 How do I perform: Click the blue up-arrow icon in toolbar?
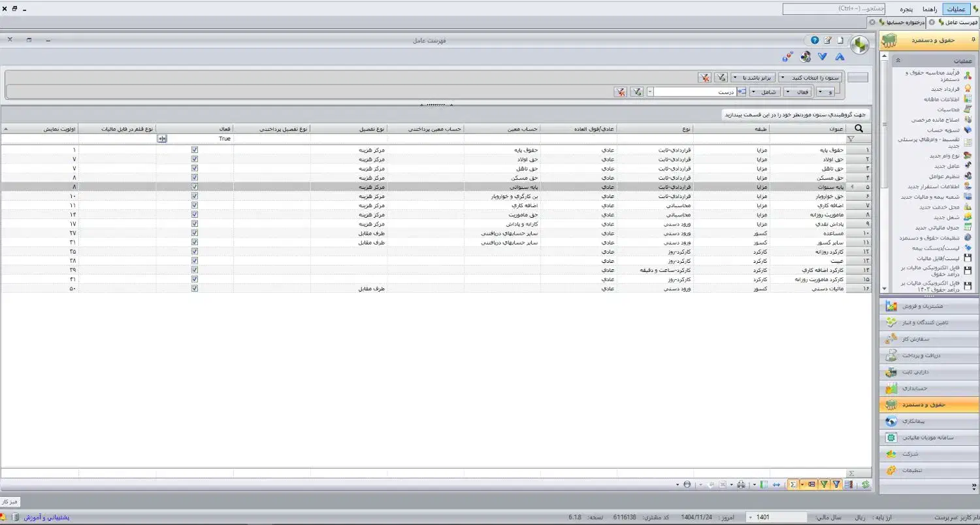(841, 57)
